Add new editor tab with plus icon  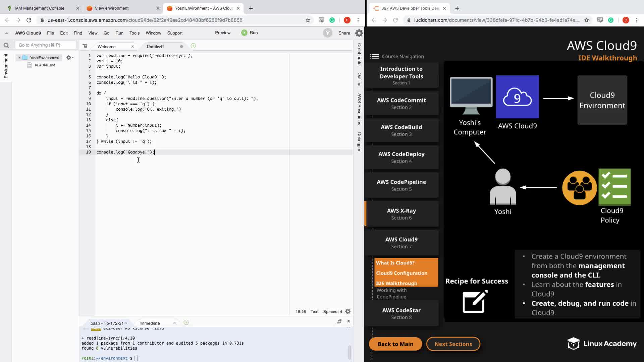(x=193, y=46)
